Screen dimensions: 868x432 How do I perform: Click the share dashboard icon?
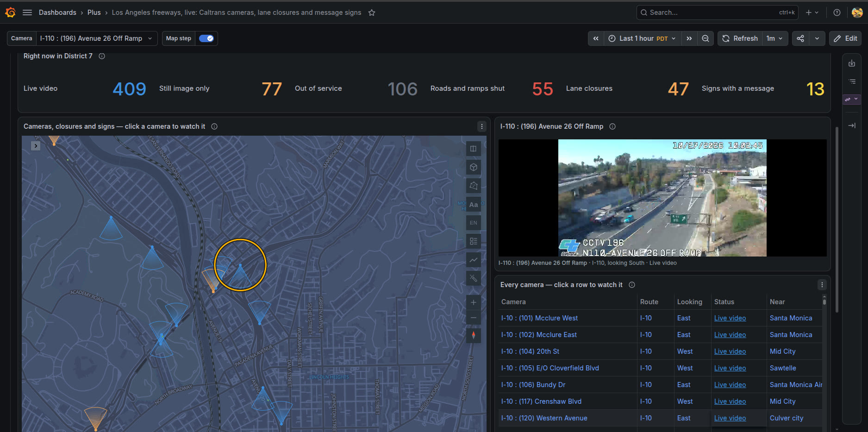click(x=800, y=38)
